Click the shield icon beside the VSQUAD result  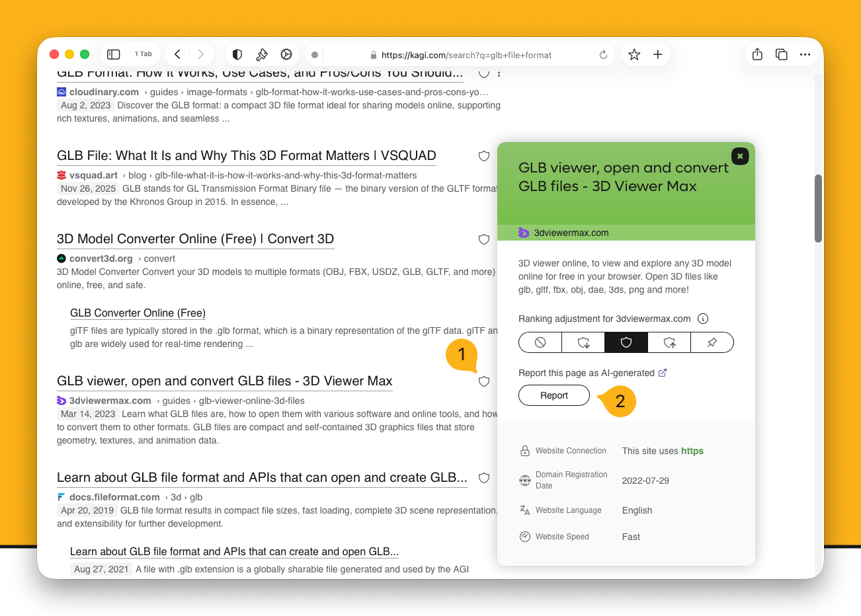[x=484, y=156]
